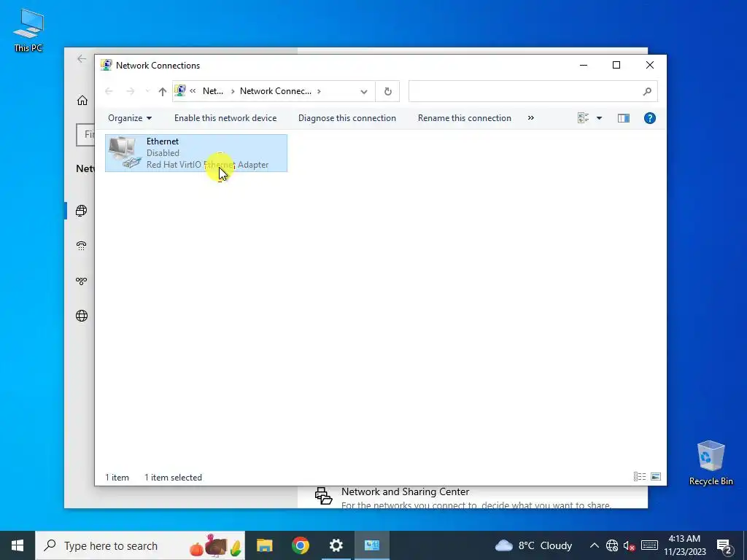The height and width of the screenshot is (560, 747).
Task: Open the clock and date flyout
Action: [684, 545]
